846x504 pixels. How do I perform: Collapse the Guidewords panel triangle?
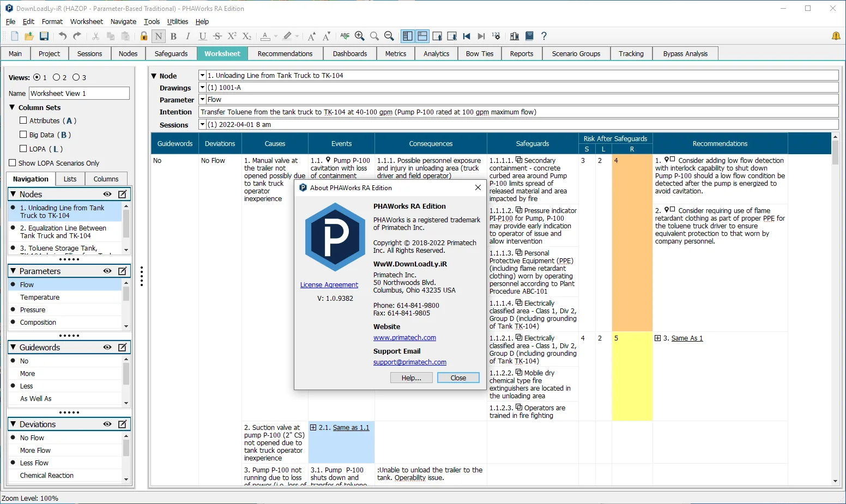13,347
